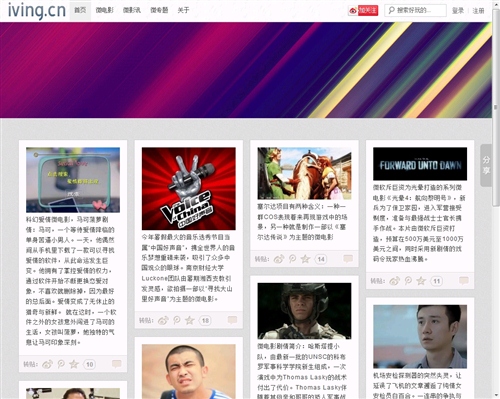Open the 关于 menu item
The width and height of the screenshot is (500, 399).
(183, 10)
